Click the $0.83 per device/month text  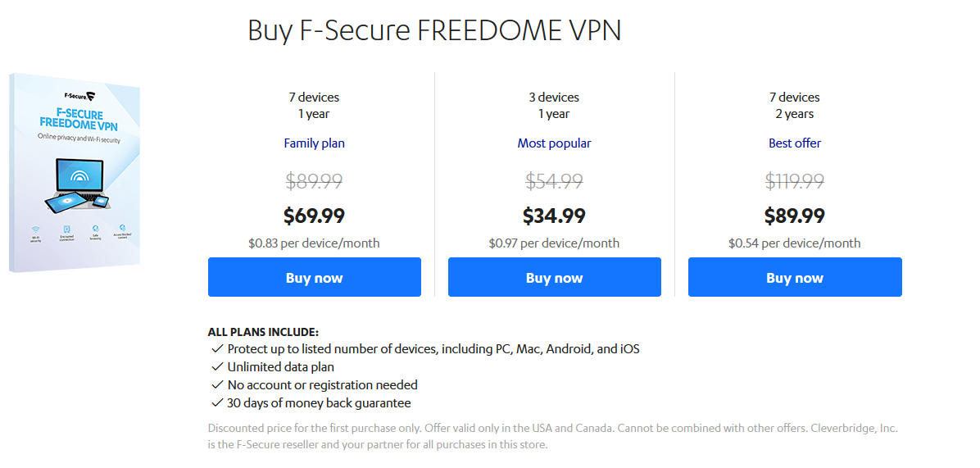[314, 243]
